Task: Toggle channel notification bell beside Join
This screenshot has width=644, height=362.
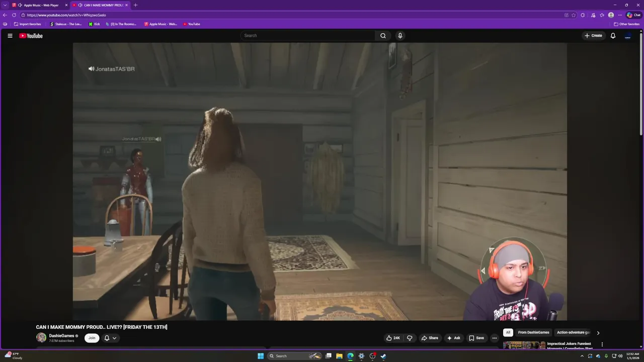Action: point(107,338)
